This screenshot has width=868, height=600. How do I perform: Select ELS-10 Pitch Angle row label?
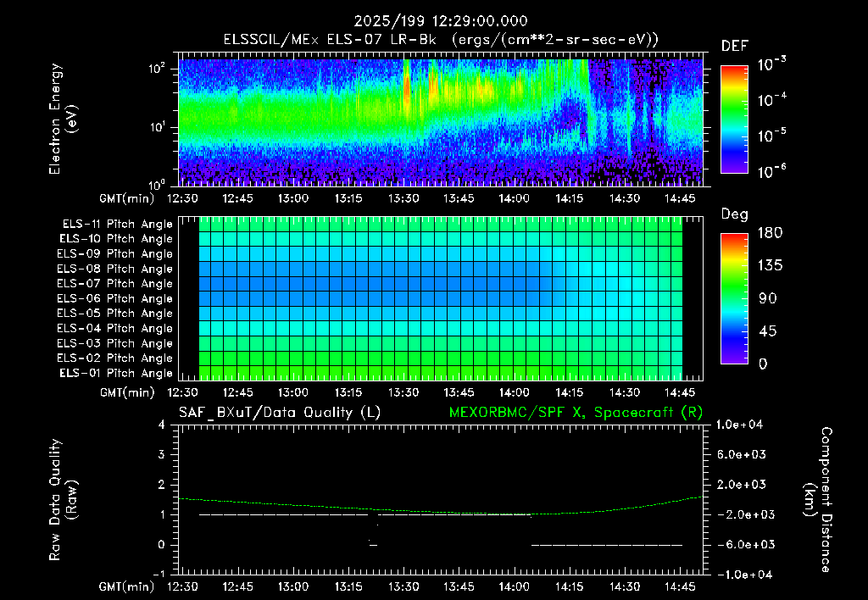tap(116, 239)
